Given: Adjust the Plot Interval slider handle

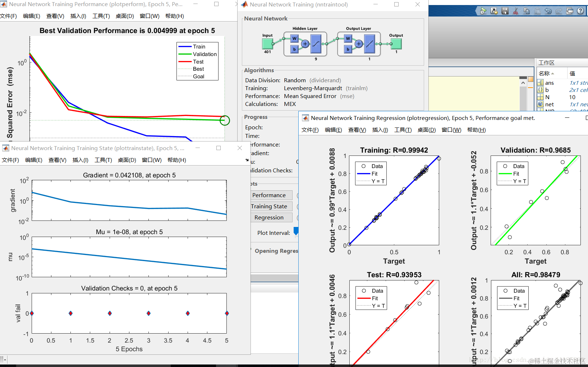Looking at the screenshot, I should pyautogui.click(x=296, y=231).
